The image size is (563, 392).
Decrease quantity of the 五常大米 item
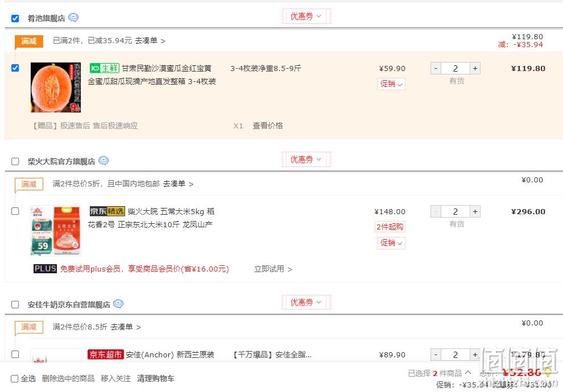(436, 211)
